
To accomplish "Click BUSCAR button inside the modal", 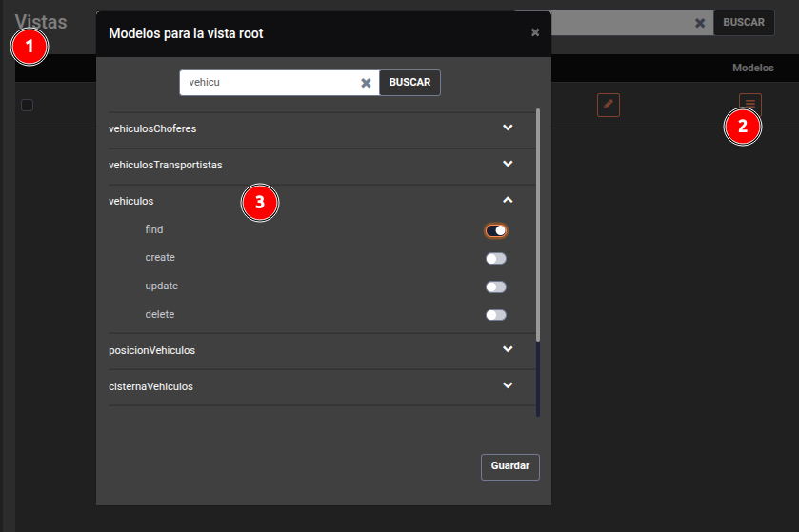I will 409,83.
